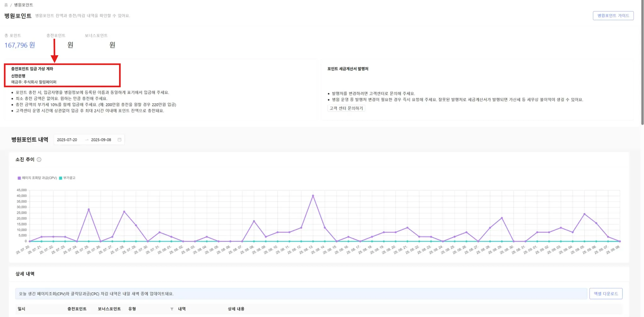
Task: Download details with 엑셀 다운로드
Action: (x=606, y=294)
